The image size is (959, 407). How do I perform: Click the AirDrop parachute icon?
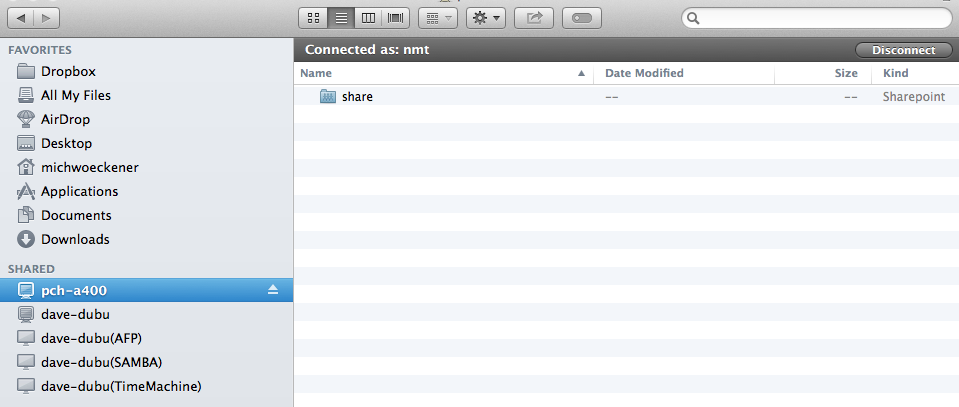(x=26, y=119)
